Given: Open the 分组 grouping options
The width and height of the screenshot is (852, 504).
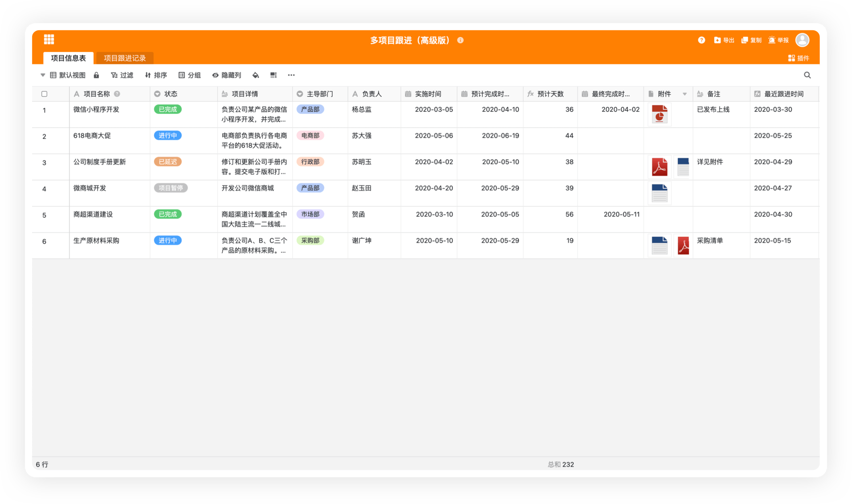Looking at the screenshot, I should pos(189,75).
